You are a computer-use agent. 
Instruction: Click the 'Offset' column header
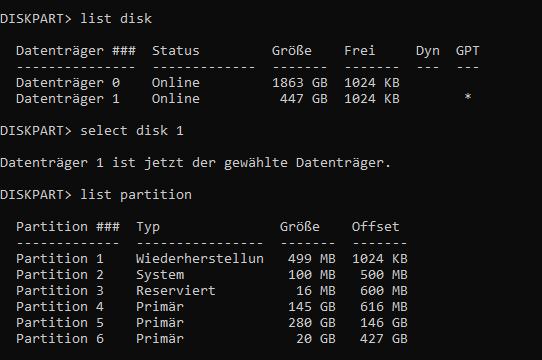[375, 227]
